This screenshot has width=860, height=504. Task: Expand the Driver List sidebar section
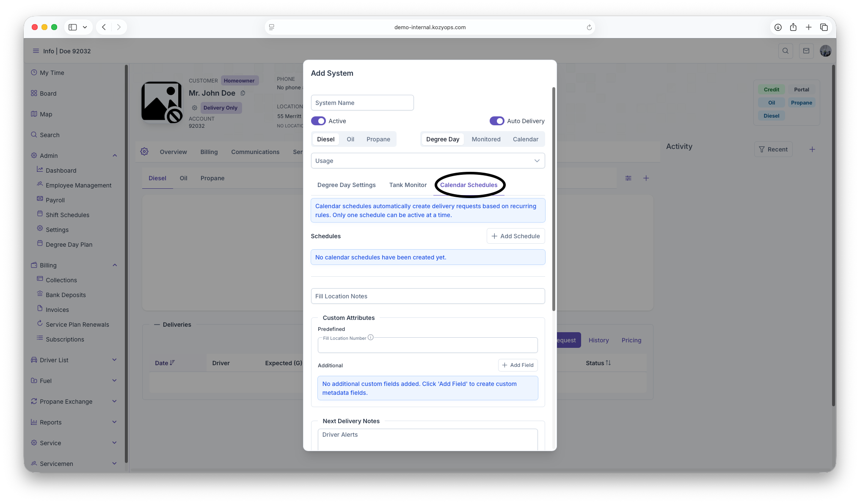pyautogui.click(x=115, y=360)
